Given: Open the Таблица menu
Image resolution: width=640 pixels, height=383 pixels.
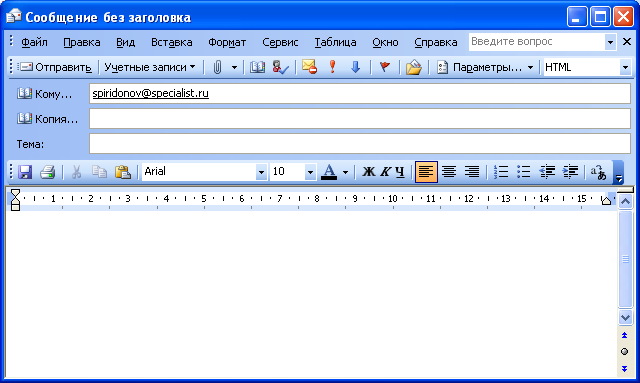Looking at the screenshot, I should (x=335, y=42).
